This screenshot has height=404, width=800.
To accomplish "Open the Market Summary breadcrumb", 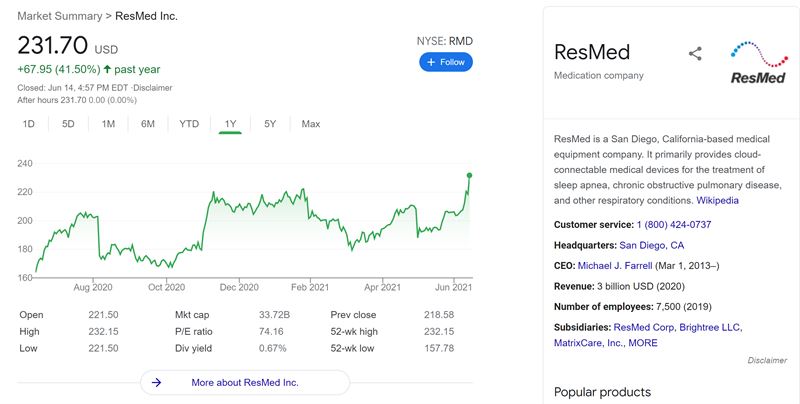I will click(x=60, y=16).
